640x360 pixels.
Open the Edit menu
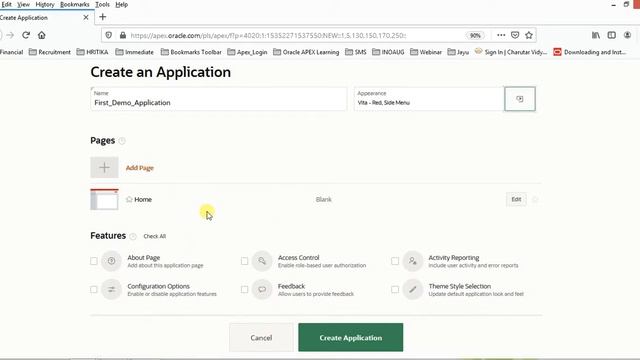pos(7,4)
